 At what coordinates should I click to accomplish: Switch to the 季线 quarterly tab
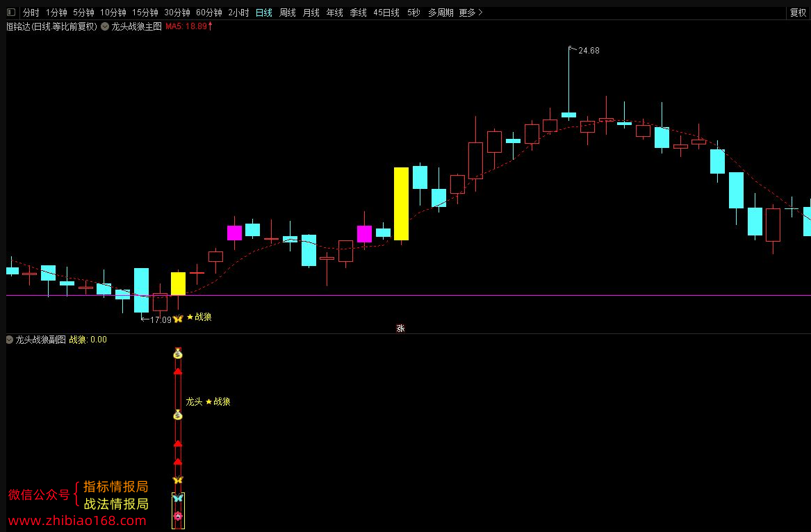pyautogui.click(x=358, y=13)
